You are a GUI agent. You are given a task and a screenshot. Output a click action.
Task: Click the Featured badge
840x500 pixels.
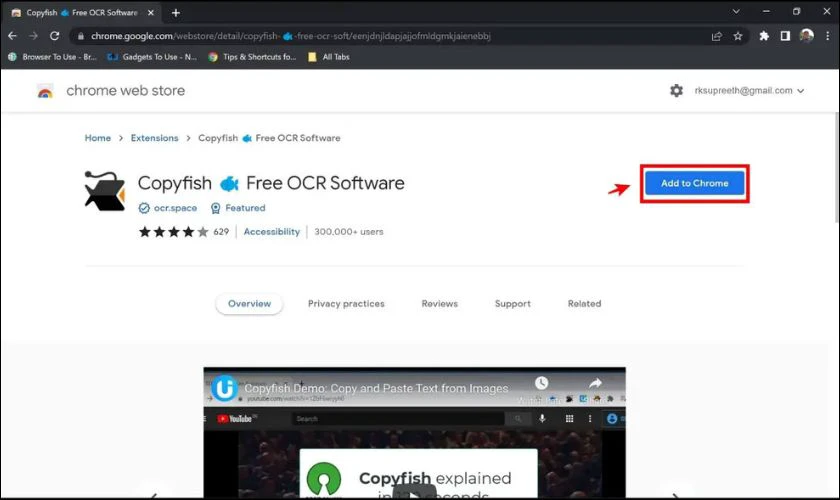coord(238,208)
